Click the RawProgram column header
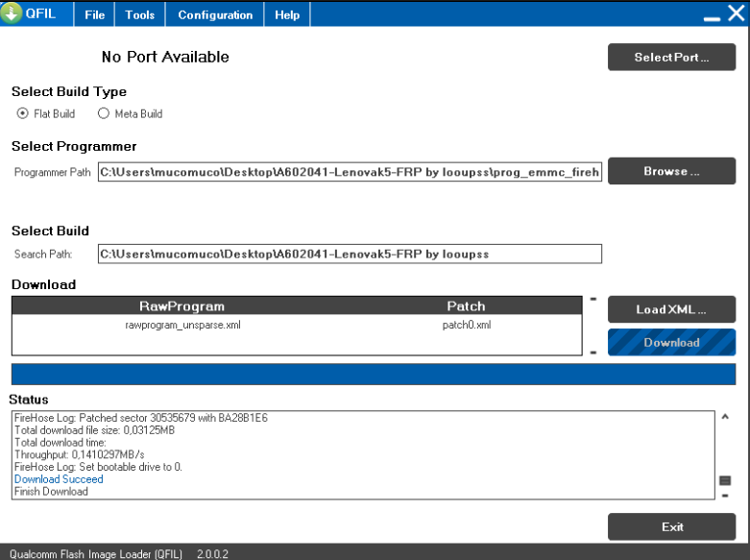Viewport: 750px width, 560px height. pos(181,305)
